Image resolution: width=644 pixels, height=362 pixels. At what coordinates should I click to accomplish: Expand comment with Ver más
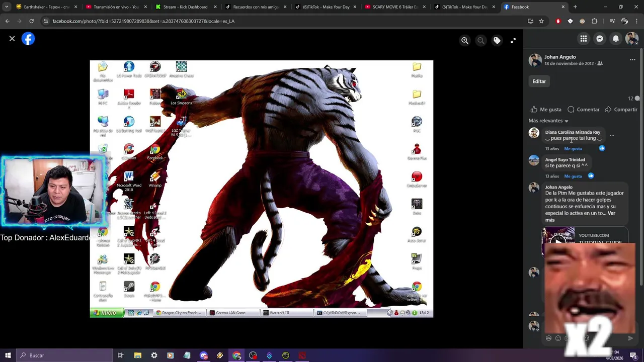[x=580, y=217]
